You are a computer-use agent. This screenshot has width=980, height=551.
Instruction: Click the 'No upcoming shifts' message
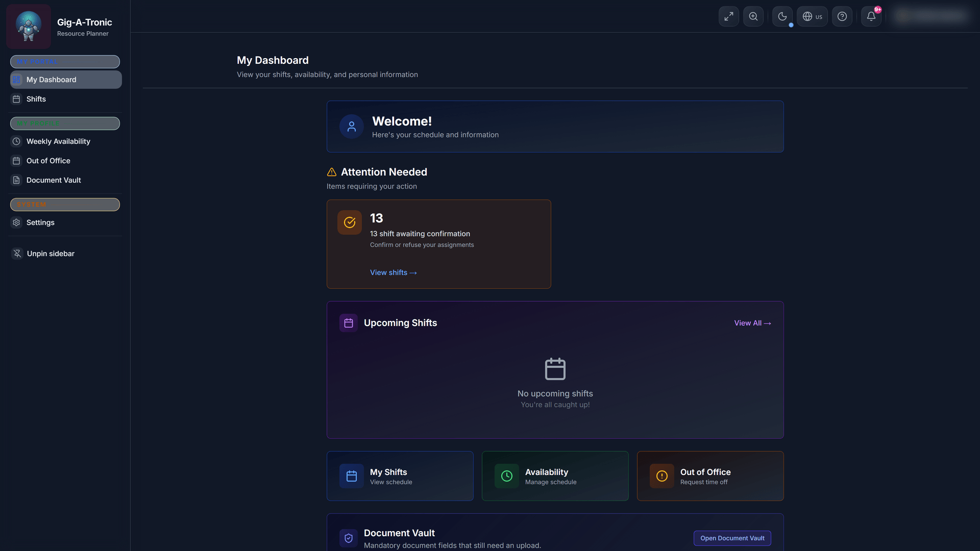click(555, 393)
